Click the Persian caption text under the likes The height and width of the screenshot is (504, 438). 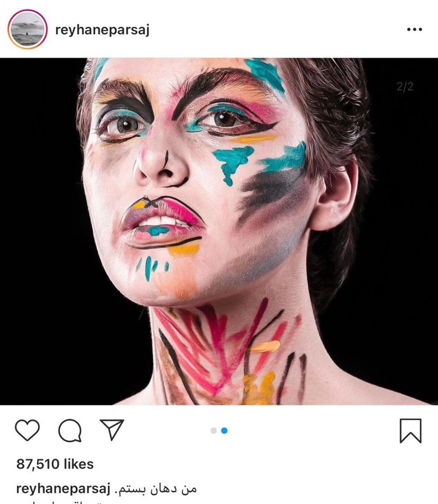(x=157, y=489)
